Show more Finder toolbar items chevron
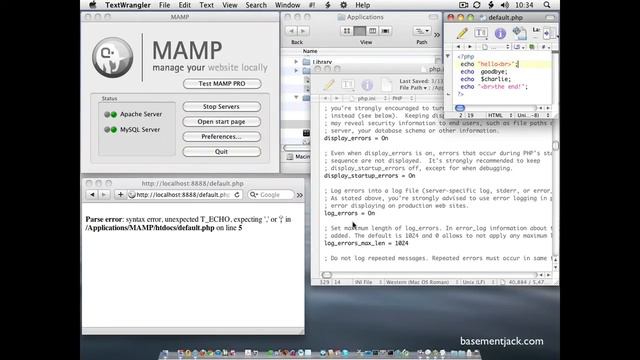 point(437,35)
